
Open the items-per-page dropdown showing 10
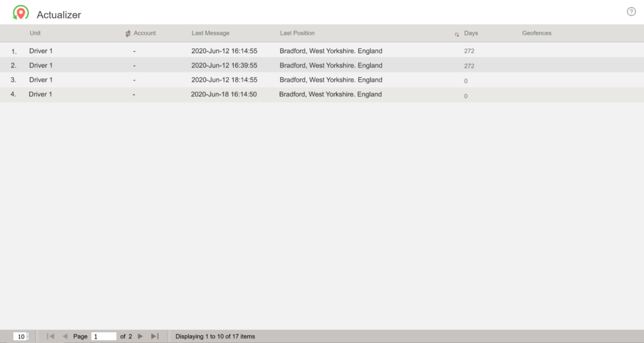(x=21, y=337)
